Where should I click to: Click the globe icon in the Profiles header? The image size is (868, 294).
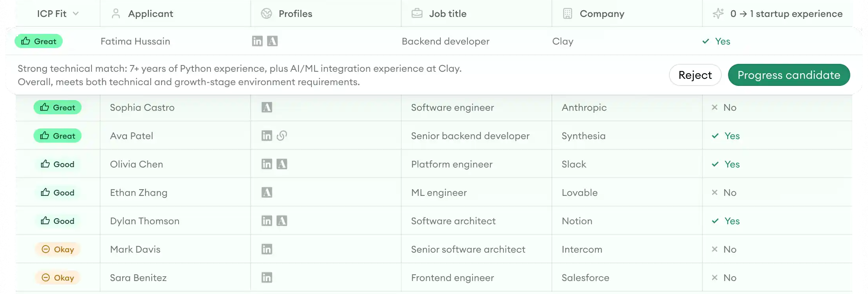[x=266, y=14]
